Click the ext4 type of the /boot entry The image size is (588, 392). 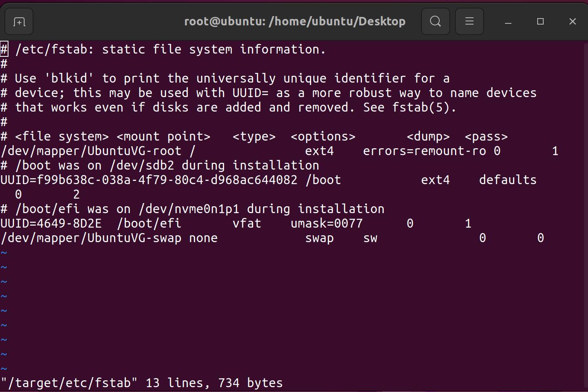point(435,180)
